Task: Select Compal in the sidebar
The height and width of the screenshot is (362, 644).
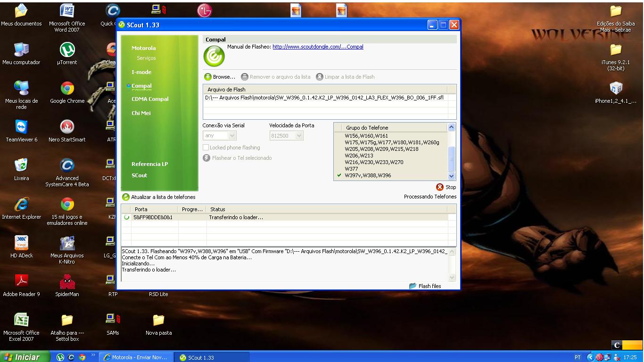Action: pyautogui.click(x=141, y=86)
